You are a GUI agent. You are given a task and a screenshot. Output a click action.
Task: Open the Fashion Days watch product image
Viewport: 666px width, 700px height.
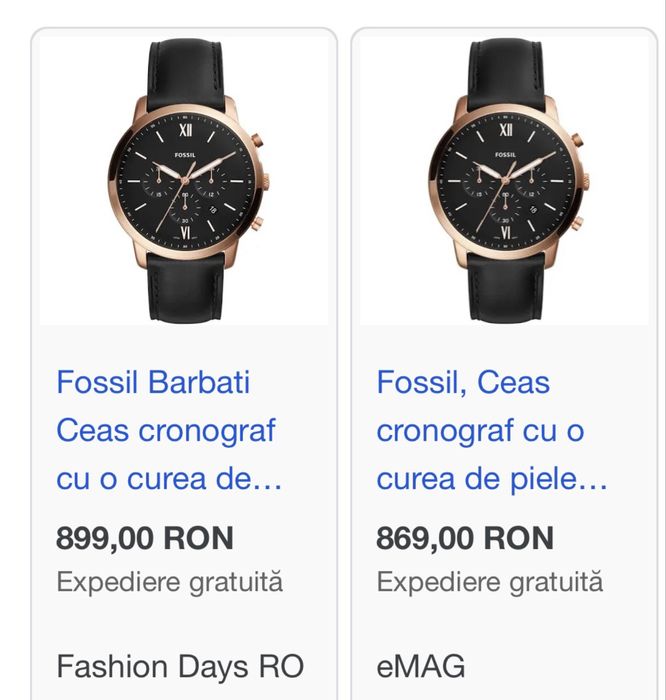tap(184, 180)
